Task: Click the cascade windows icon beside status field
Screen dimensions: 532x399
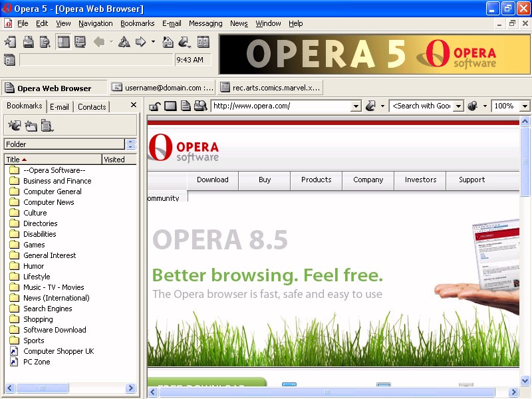Action: tap(9, 60)
